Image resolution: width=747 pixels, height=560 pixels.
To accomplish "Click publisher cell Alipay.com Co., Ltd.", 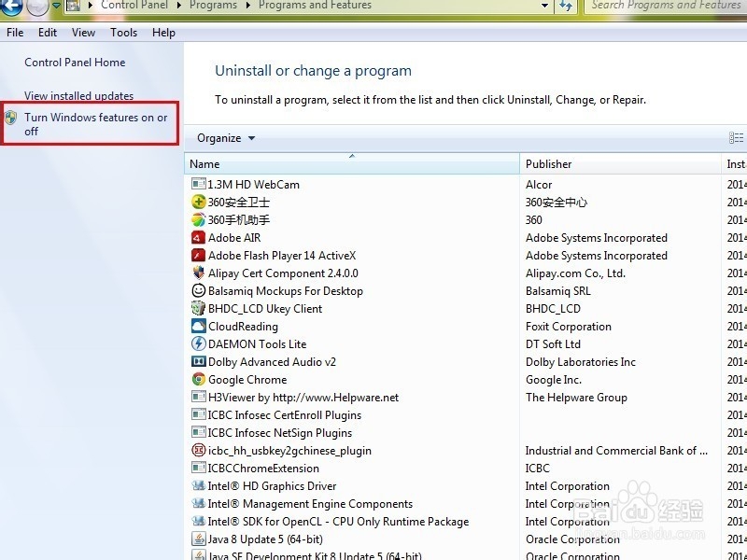I will click(575, 273).
